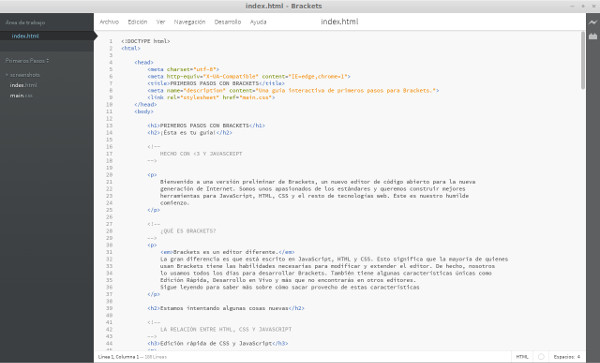
Task: Click the opening body tag on line 11
Action: pos(144,112)
